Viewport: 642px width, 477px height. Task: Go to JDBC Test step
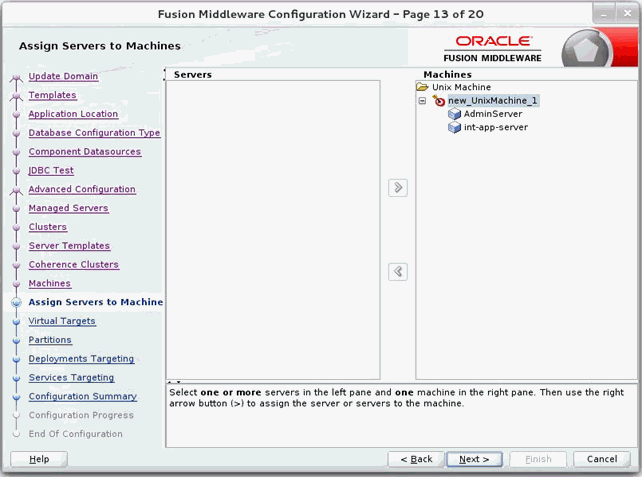coord(51,170)
